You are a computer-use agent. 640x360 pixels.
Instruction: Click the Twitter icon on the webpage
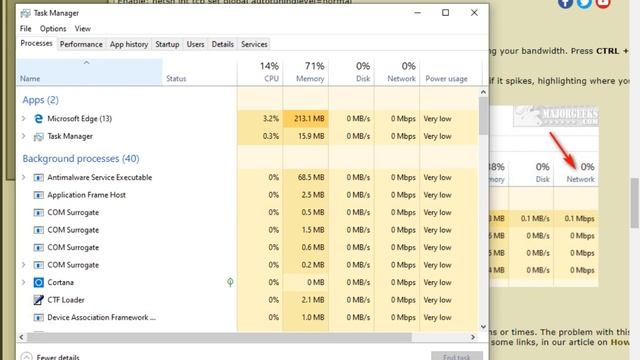tap(584, 3)
